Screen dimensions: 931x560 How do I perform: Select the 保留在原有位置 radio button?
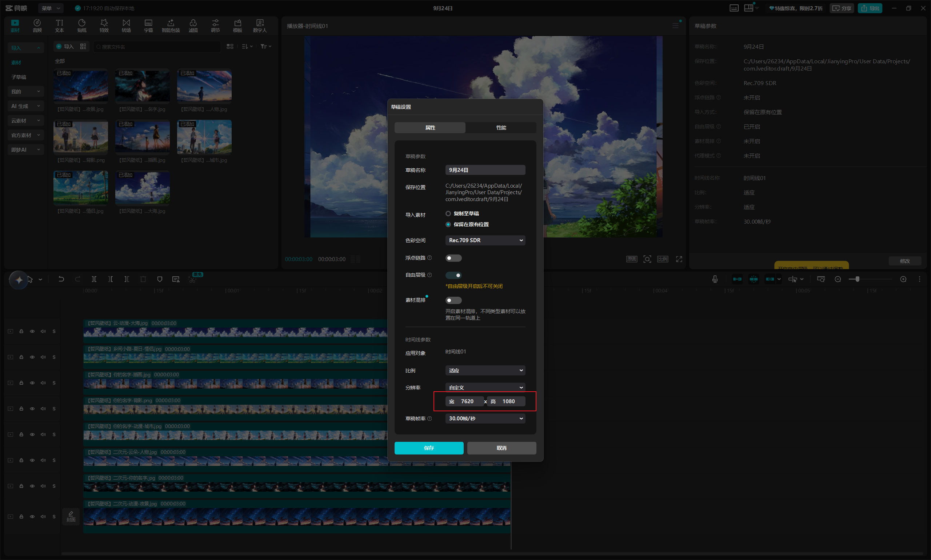448,224
